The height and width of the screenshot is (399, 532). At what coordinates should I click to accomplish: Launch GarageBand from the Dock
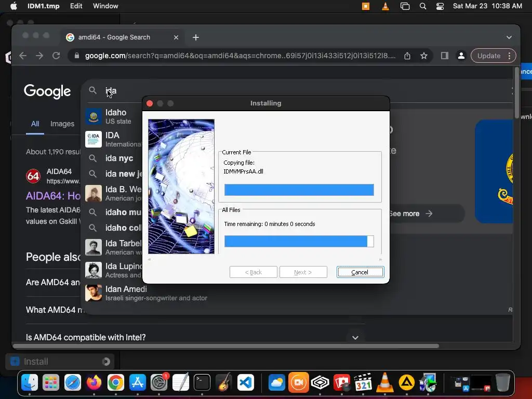click(223, 383)
